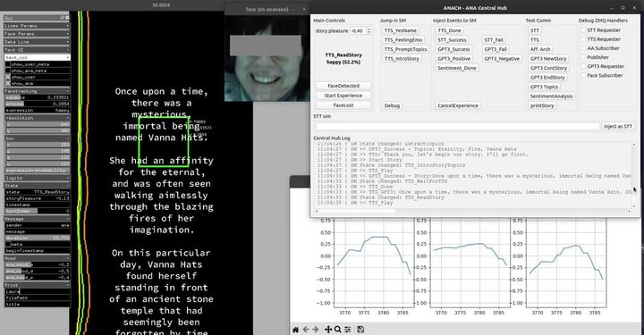Increase story pleasure with the spinner arrow

[x=369, y=29]
